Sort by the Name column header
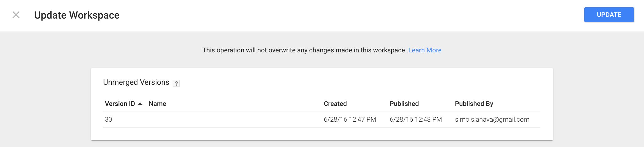Viewport: 644px width, 147px height. [x=157, y=104]
